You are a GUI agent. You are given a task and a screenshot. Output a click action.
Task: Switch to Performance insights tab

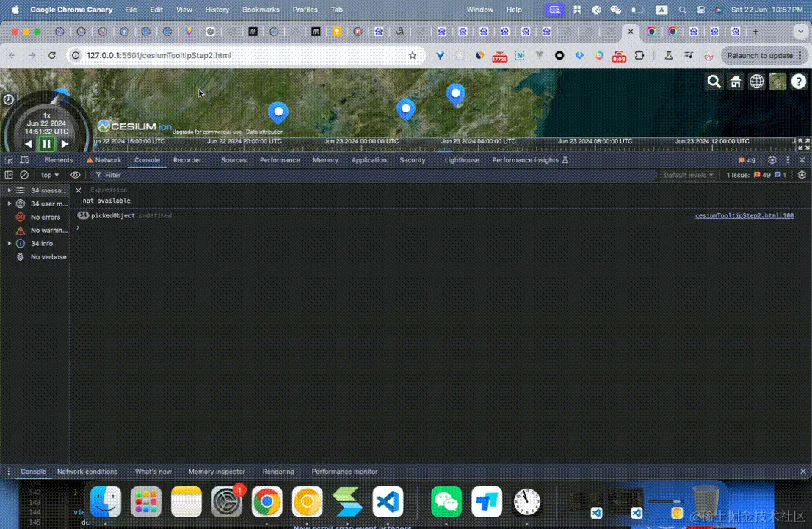[530, 160]
